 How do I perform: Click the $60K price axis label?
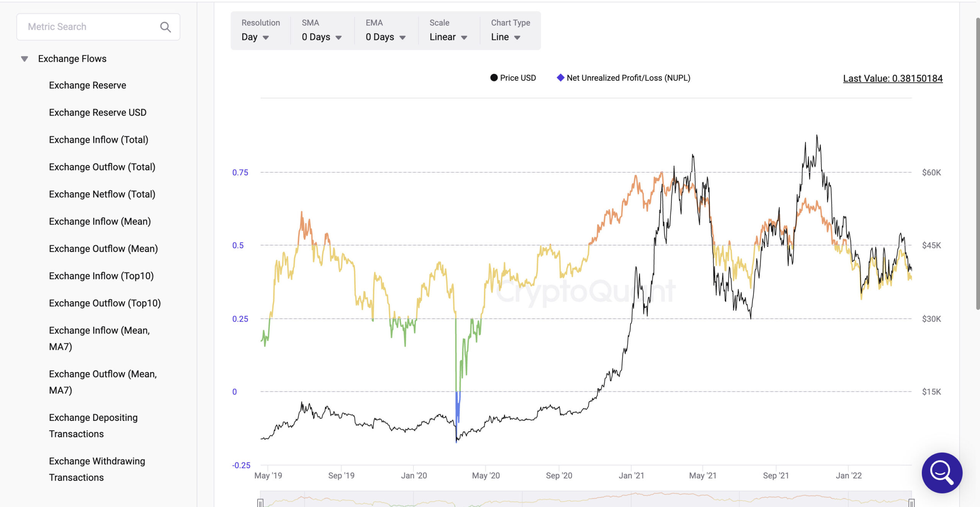point(931,172)
